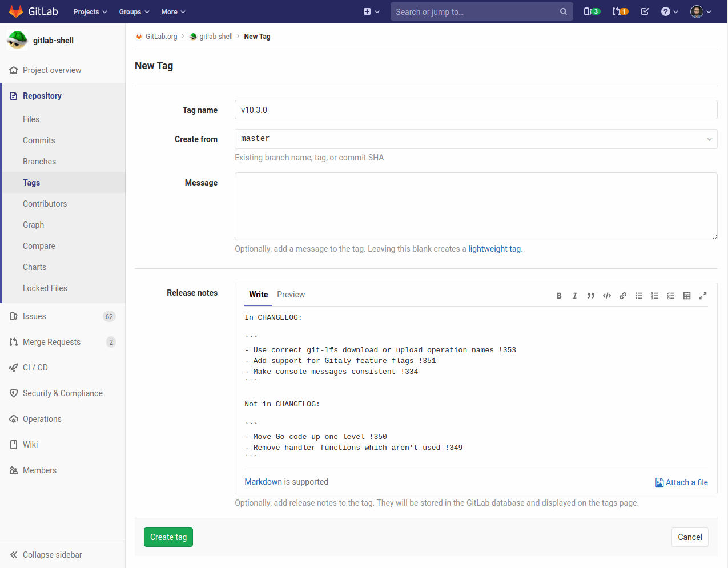Open the lightweight tag link

pos(494,249)
